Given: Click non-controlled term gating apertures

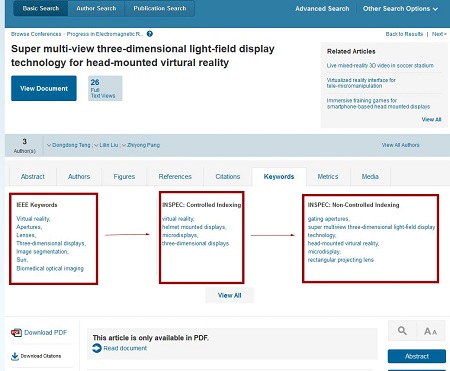Looking at the screenshot, I should 328,219.
